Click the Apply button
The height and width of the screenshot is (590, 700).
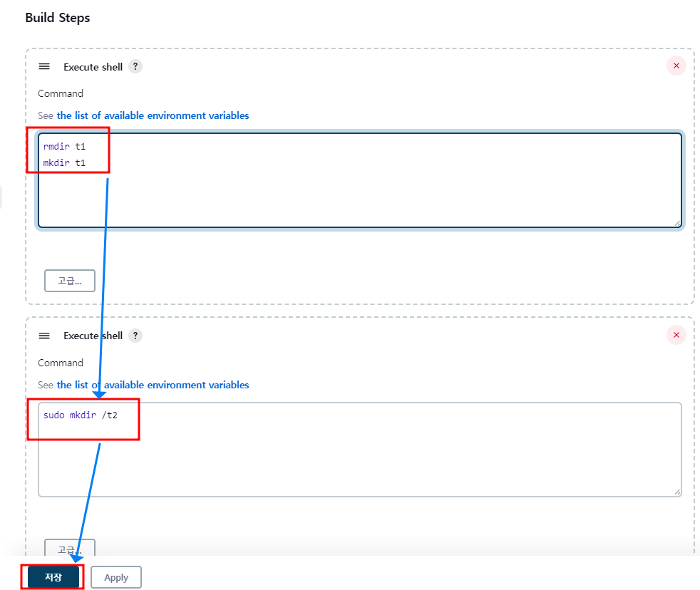(x=116, y=577)
